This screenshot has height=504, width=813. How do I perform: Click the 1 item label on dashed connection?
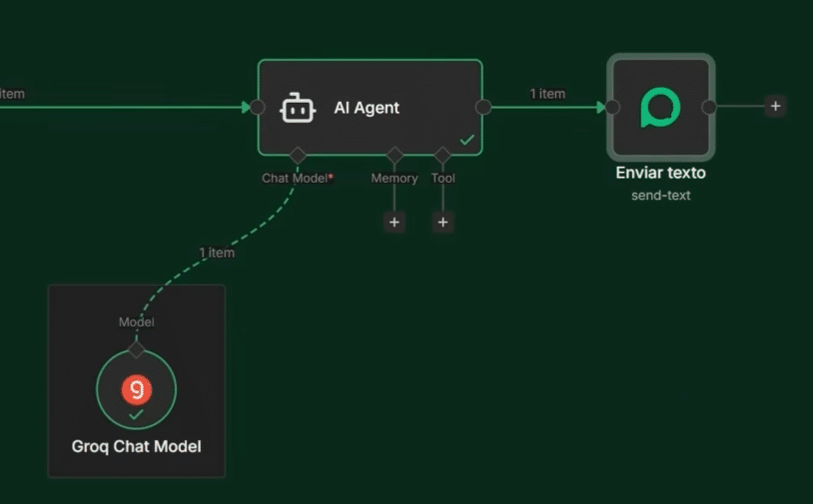click(218, 252)
